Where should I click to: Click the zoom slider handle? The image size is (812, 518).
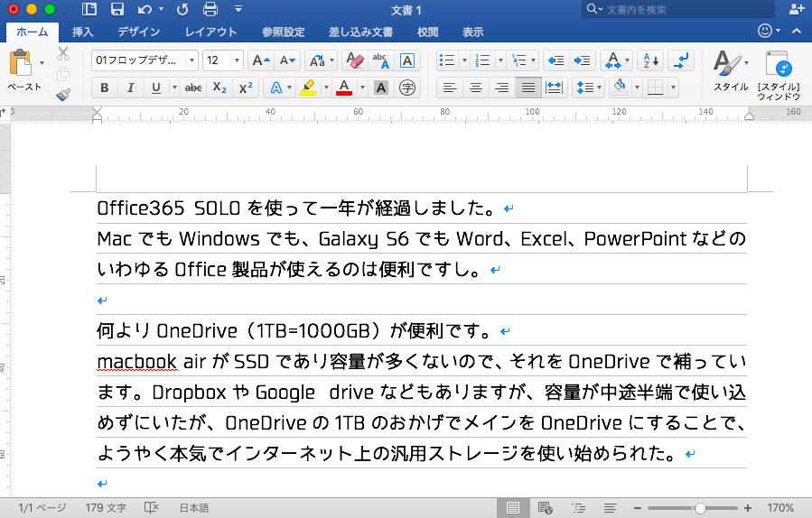click(700, 508)
